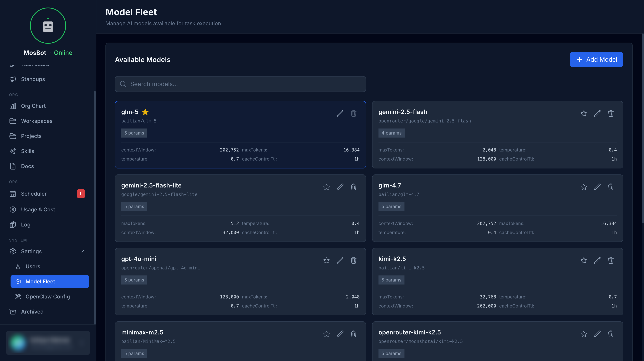Toggle star on gpt-4o-mini card
The image size is (644, 361).
326,260
